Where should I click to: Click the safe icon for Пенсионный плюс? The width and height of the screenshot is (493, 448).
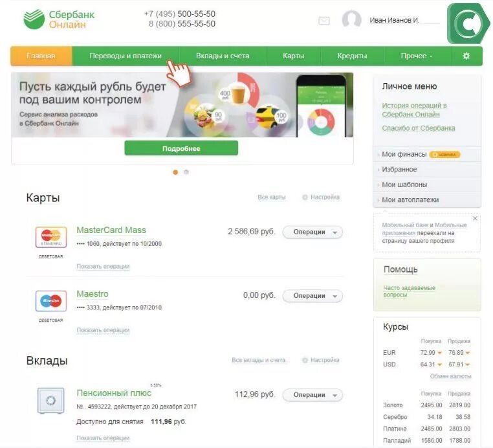tap(51, 401)
